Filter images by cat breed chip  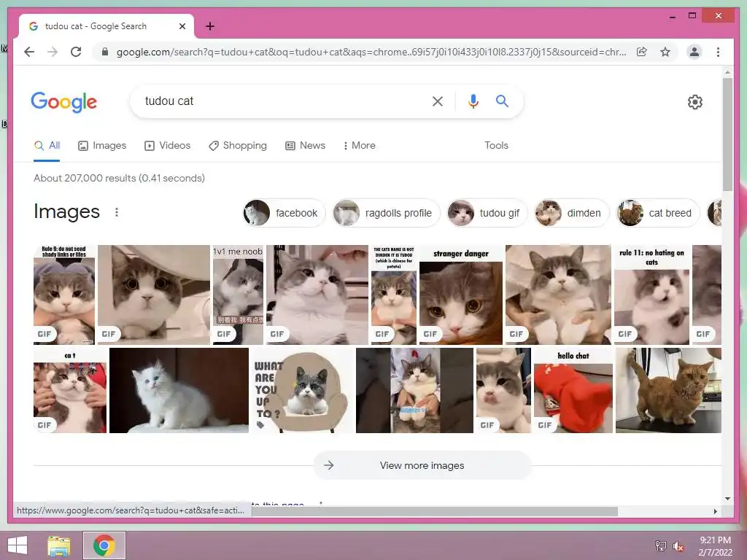point(658,213)
